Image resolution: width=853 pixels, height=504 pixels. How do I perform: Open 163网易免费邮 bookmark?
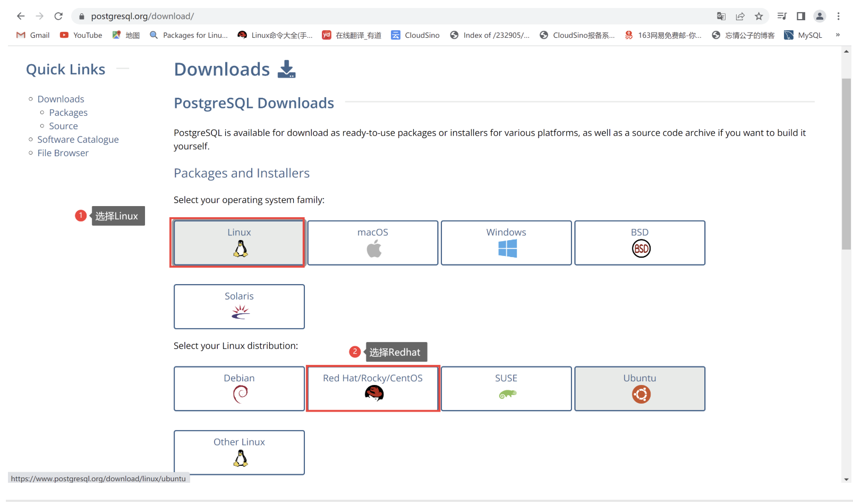pyautogui.click(x=663, y=35)
